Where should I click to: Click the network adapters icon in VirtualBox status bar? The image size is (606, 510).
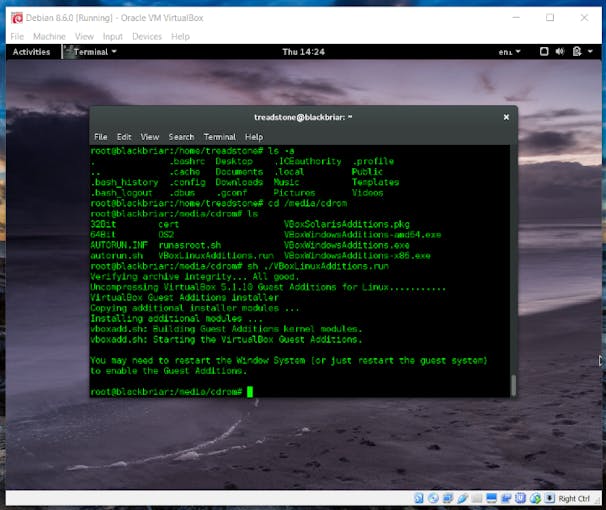tap(448, 498)
